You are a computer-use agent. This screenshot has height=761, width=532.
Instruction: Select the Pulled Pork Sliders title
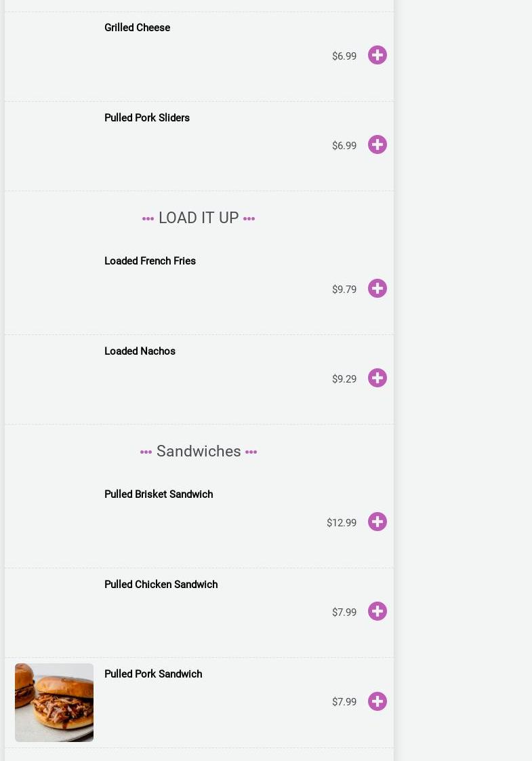(146, 118)
